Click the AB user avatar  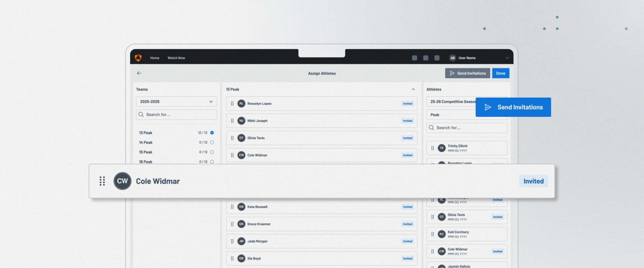[x=452, y=58]
